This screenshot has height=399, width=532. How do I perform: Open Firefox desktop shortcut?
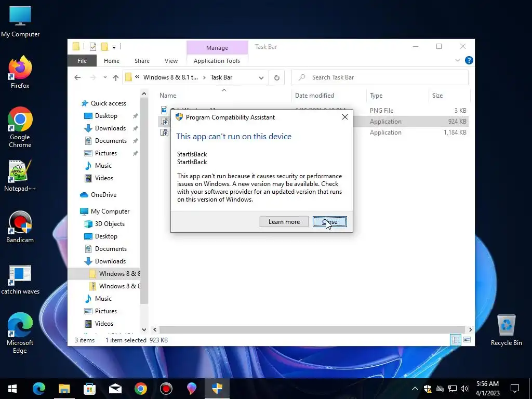(20, 73)
